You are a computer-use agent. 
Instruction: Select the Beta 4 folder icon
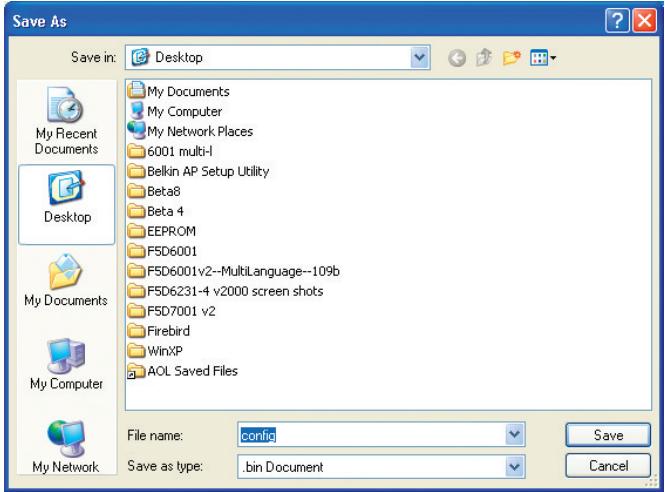pos(137,211)
